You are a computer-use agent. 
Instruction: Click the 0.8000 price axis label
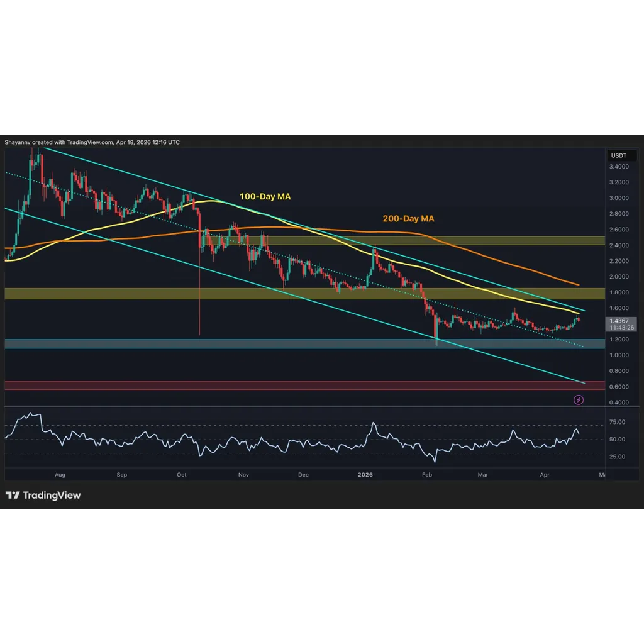coord(619,370)
